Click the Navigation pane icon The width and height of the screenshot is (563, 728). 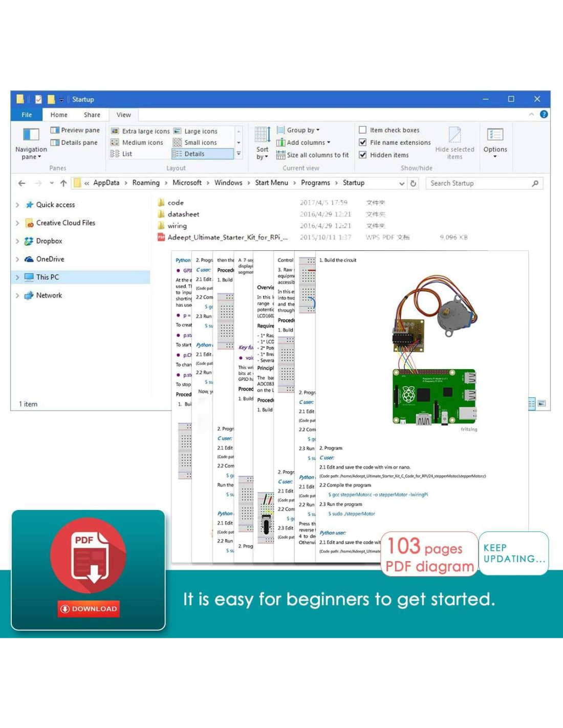[31, 135]
